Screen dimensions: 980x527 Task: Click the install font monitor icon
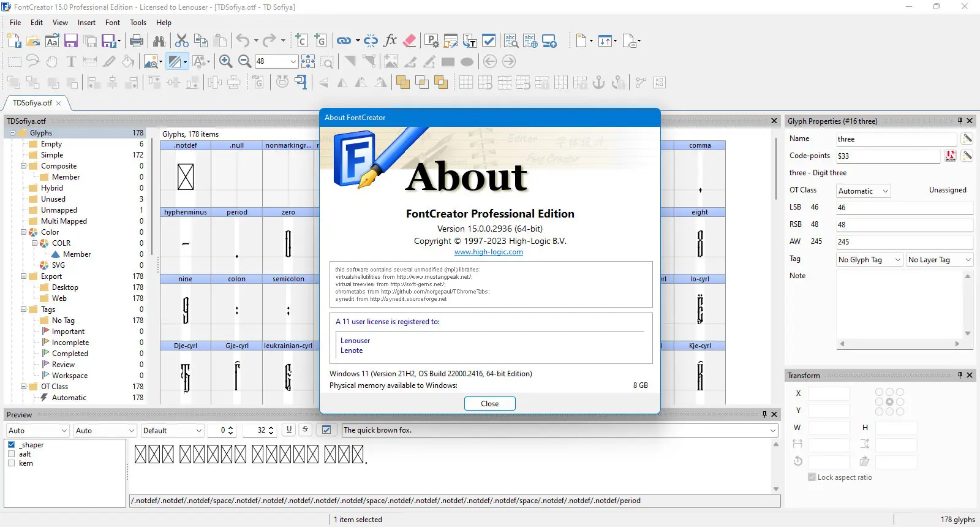pyautogui.click(x=549, y=41)
